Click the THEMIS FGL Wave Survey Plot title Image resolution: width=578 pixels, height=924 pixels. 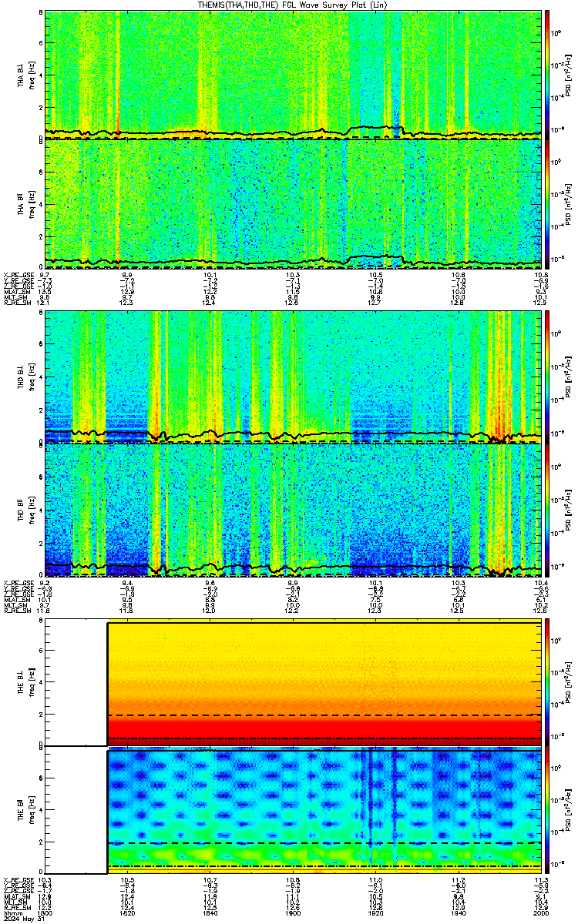pos(292,5)
